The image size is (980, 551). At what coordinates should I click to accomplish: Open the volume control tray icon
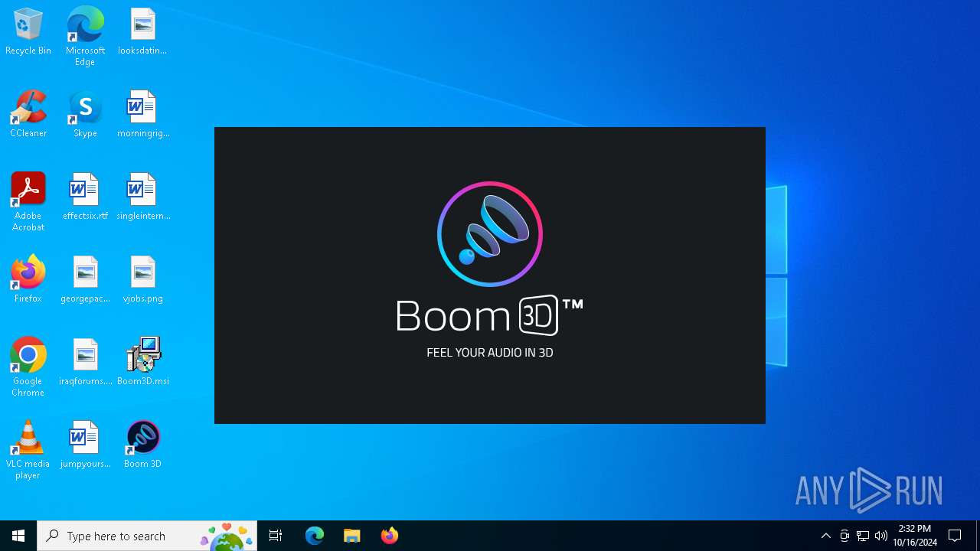pos(881,536)
